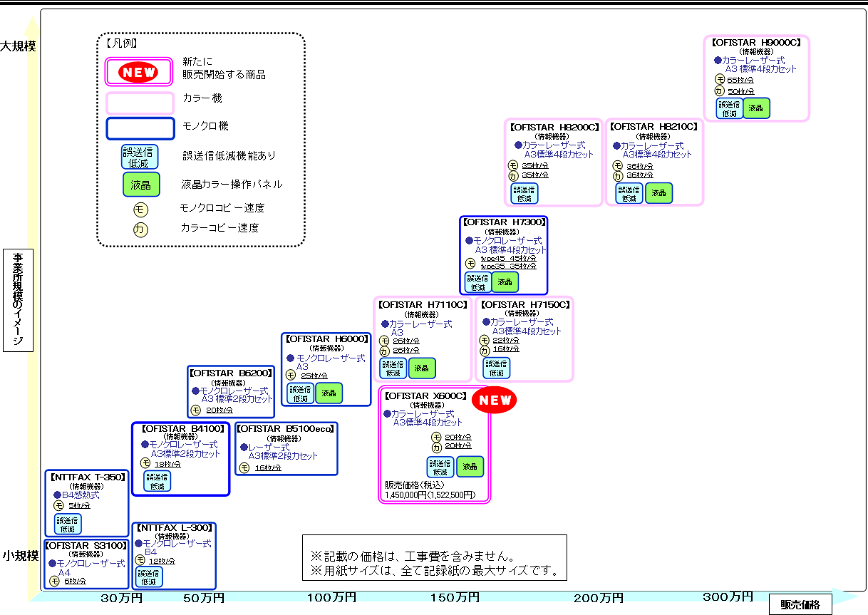Click the 誤送信低減 badge on OFISTAR H8210C
This screenshot has height=615, width=868.
pos(629,193)
